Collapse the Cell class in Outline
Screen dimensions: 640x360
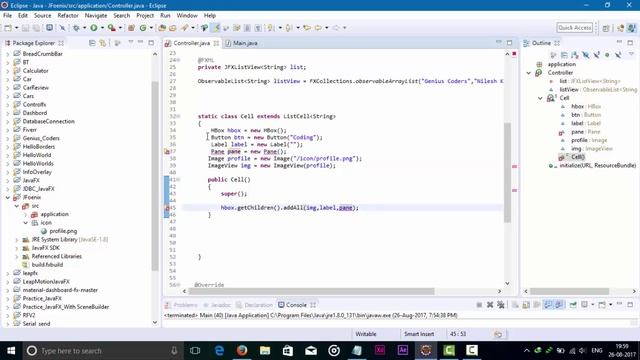coord(540,98)
